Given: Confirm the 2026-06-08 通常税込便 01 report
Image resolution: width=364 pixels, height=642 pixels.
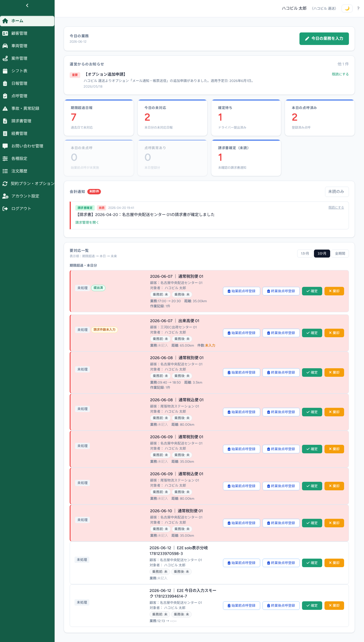Looking at the screenshot, I should 312,412.
